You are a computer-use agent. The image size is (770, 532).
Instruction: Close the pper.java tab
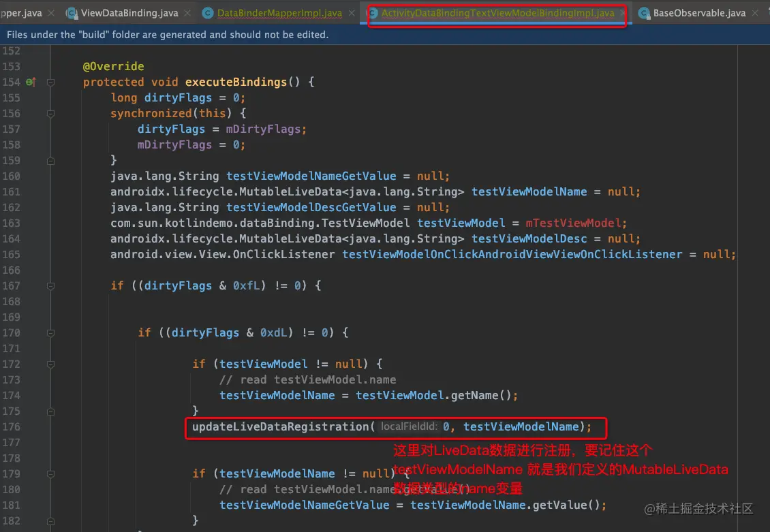pos(51,13)
